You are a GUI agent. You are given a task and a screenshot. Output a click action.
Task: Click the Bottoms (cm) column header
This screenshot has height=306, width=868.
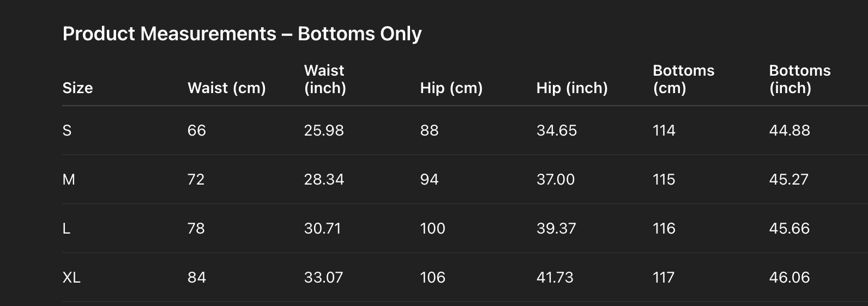tap(683, 79)
